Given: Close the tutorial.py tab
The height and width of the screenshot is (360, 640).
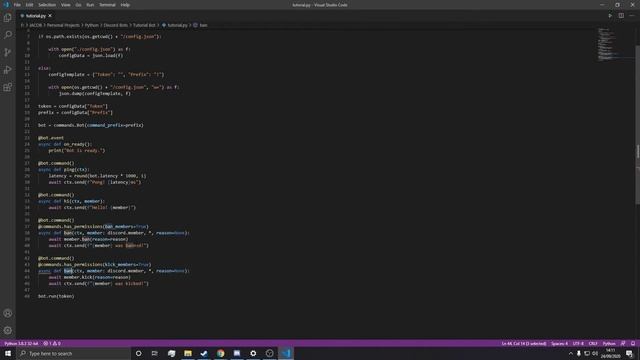Looking at the screenshot, I should 50,16.
